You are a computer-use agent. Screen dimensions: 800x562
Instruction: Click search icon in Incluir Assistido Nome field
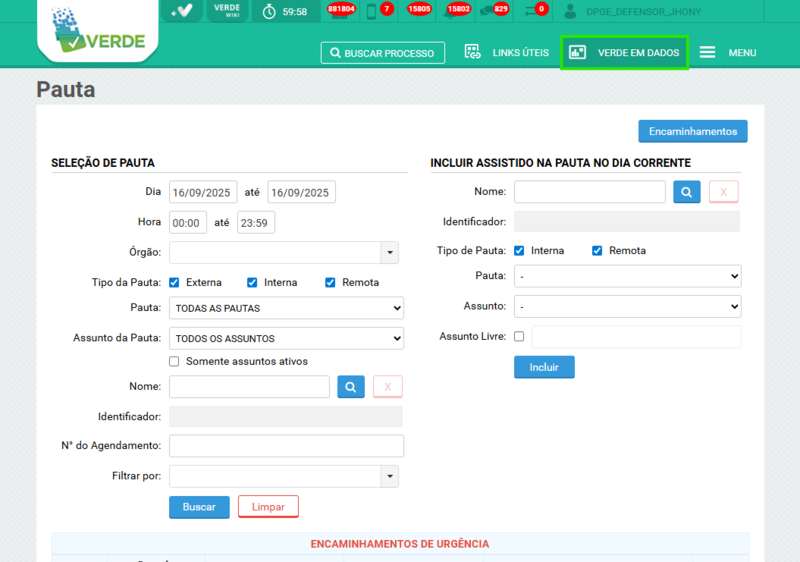coord(687,192)
